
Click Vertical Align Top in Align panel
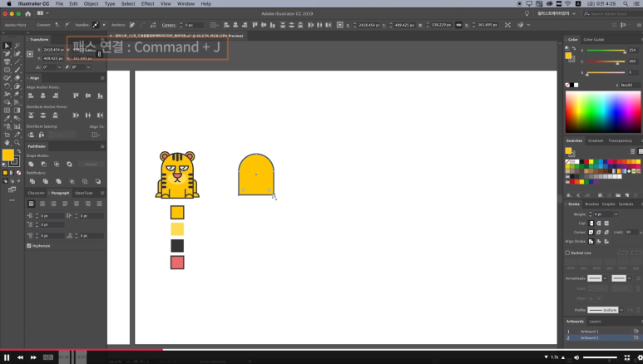[x=76, y=96]
